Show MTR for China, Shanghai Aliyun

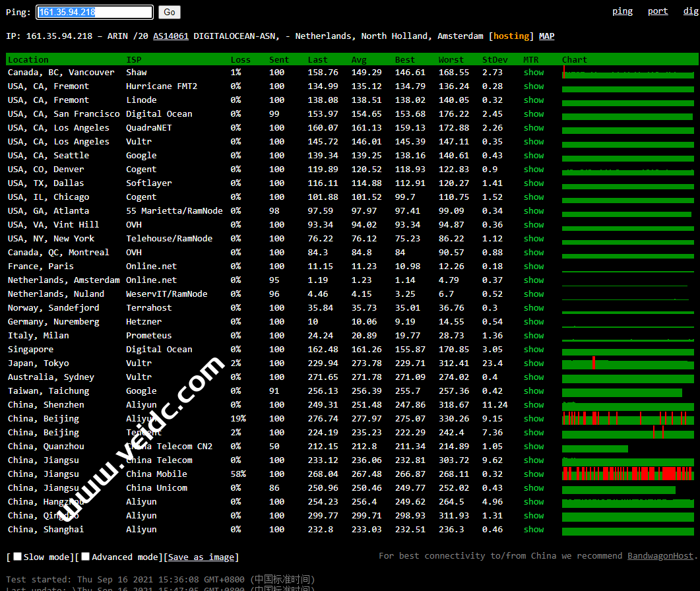534,530
